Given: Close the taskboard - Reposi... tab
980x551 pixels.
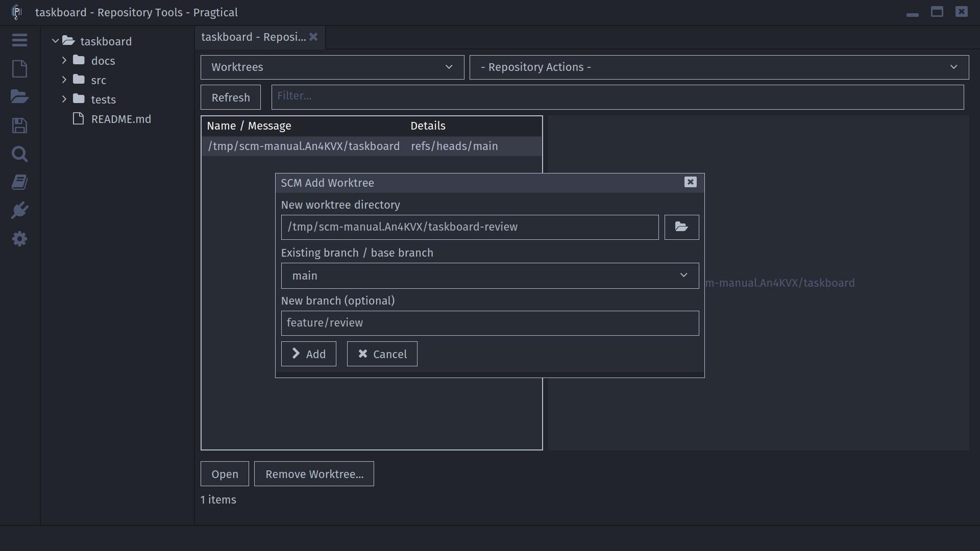Looking at the screenshot, I should [313, 37].
